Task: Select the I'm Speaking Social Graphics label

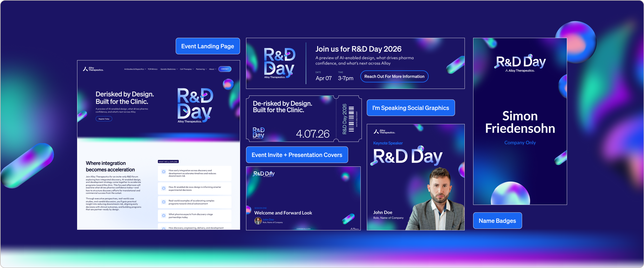Action: tap(411, 108)
